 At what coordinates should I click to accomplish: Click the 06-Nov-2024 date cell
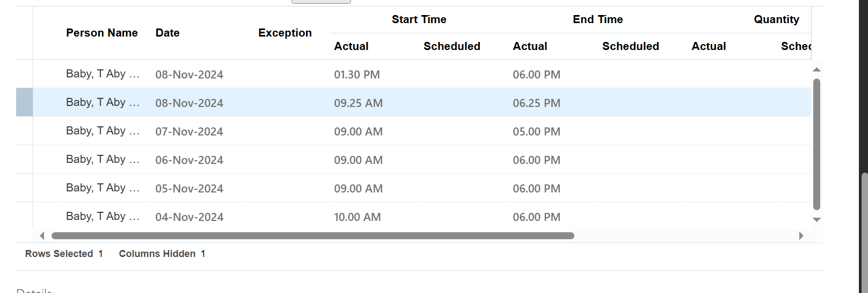coord(189,160)
